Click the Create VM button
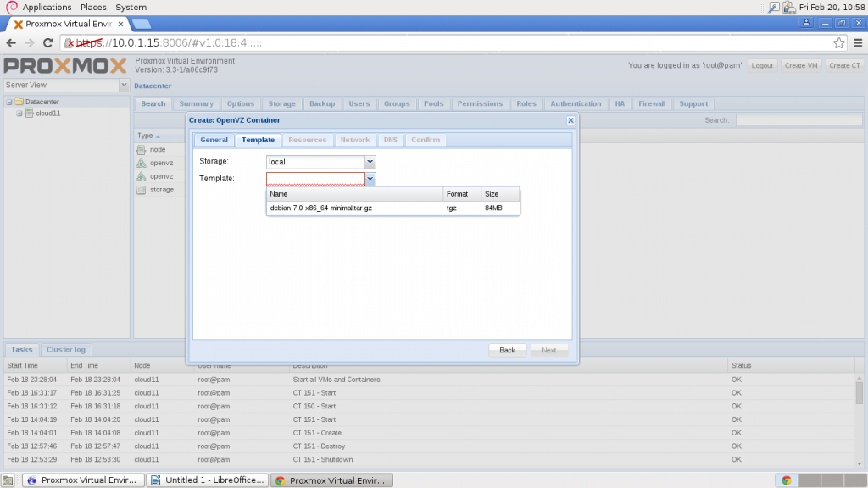This screenshot has height=488, width=868. coord(801,65)
